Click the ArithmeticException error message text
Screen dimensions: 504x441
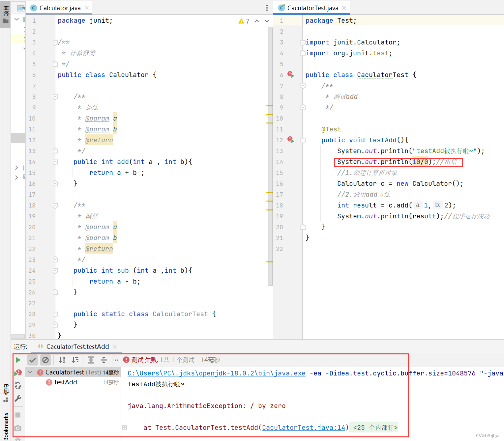point(207,406)
